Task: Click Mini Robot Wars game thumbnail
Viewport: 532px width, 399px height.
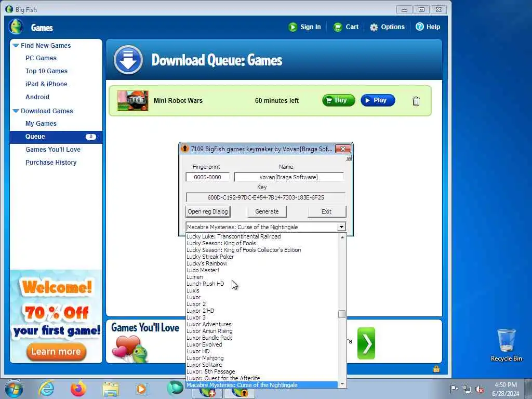Action: (x=133, y=101)
